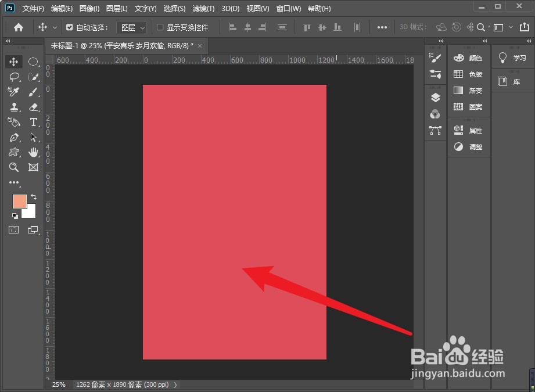Open the Edit Toolbar three-dots menu
Screen dimensions: 535x392
[x=14, y=182]
